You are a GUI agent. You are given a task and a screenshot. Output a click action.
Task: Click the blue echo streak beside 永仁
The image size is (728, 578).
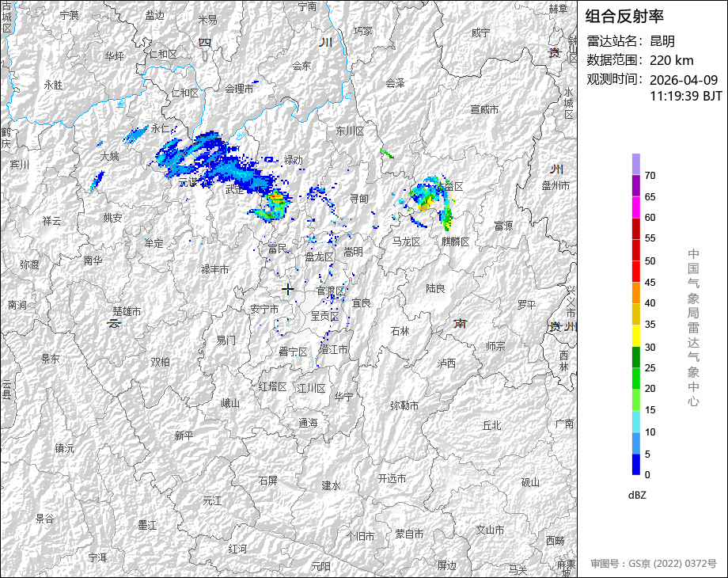click(x=135, y=135)
